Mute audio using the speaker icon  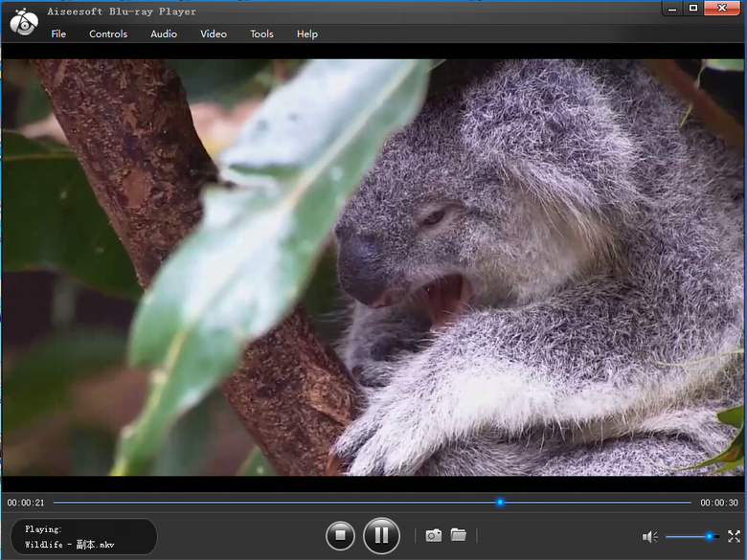(x=650, y=537)
